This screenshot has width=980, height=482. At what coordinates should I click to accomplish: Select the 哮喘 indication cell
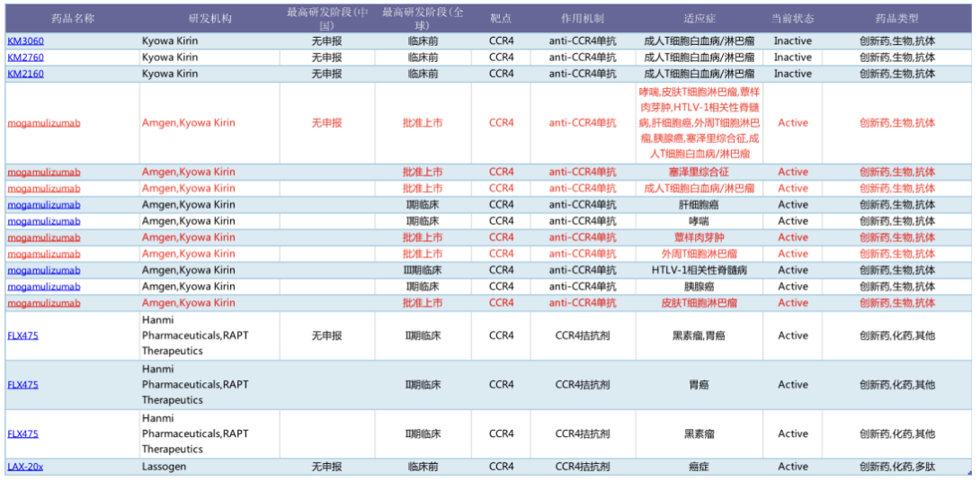[x=699, y=220]
